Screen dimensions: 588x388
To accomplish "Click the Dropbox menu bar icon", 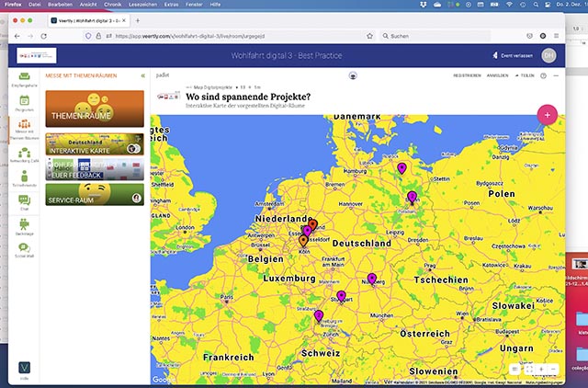I will coord(424,5).
